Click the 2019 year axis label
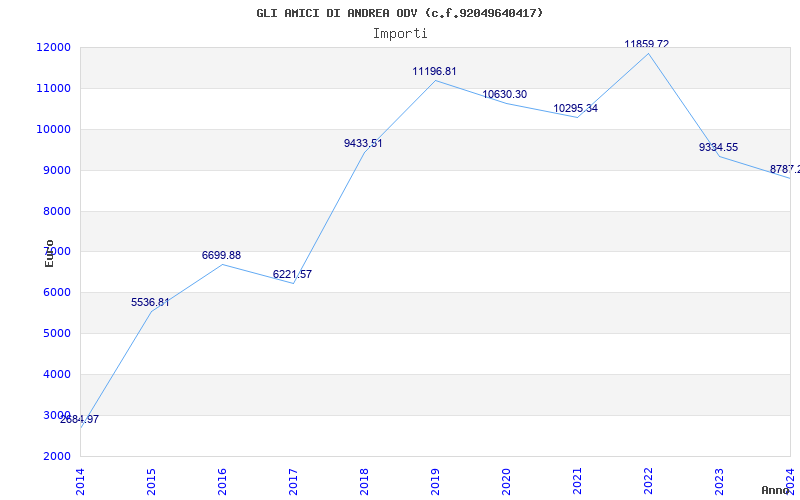 click(435, 482)
